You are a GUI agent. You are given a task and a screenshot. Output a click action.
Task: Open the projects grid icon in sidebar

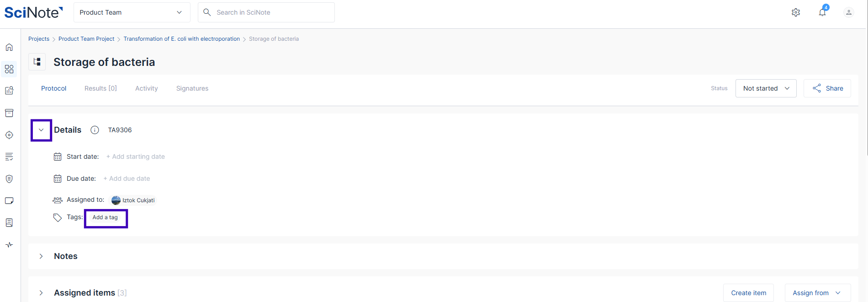click(9, 69)
